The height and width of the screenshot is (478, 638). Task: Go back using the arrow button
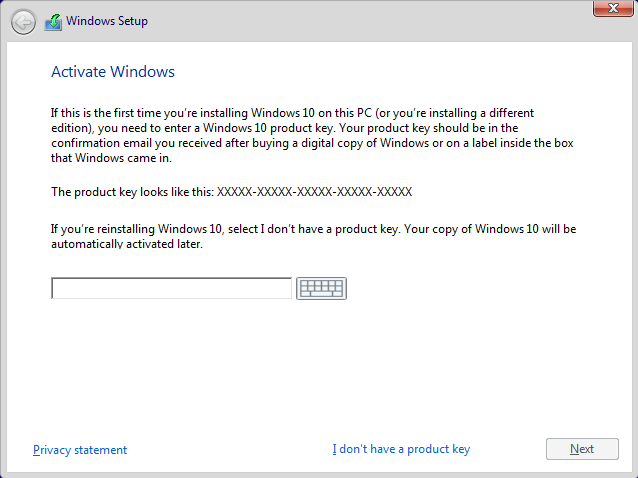[x=22, y=22]
